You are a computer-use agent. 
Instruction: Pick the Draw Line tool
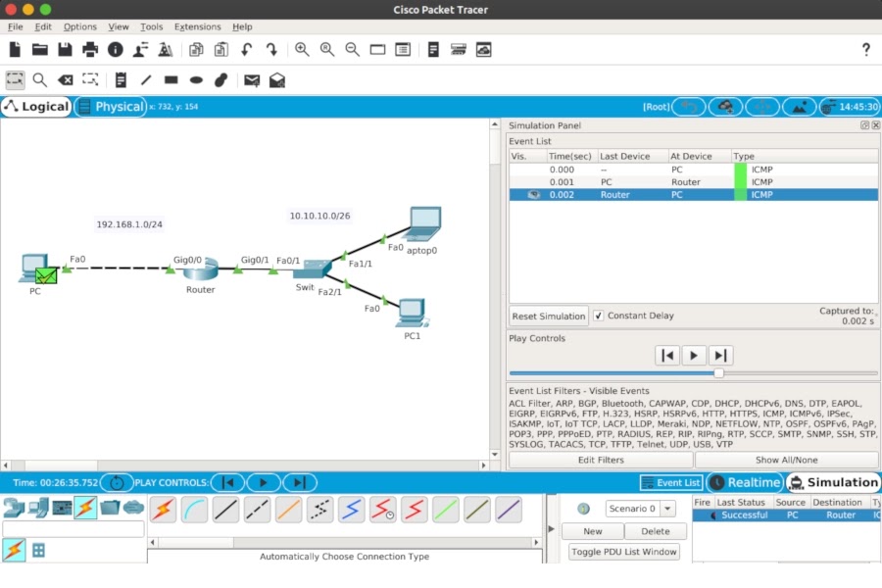(x=146, y=80)
